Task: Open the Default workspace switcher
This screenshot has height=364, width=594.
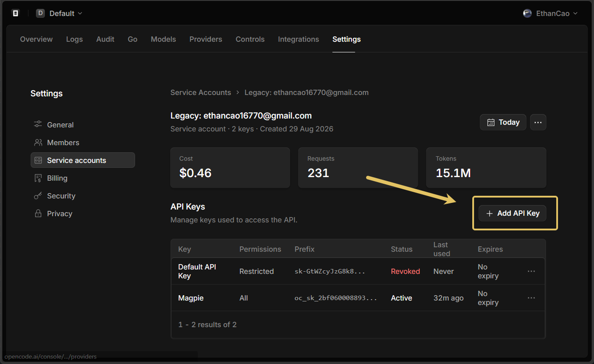Action: pyautogui.click(x=59, y=13)
